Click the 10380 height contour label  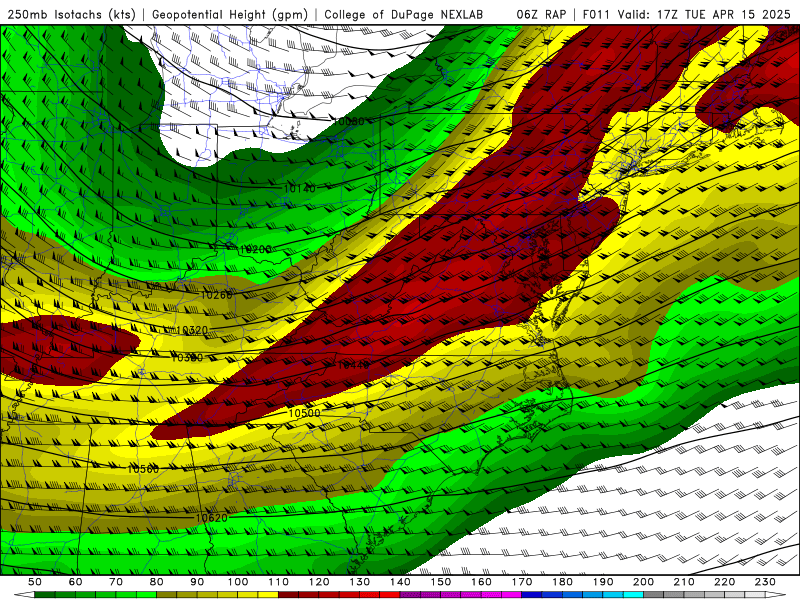(x=187, y=358)
